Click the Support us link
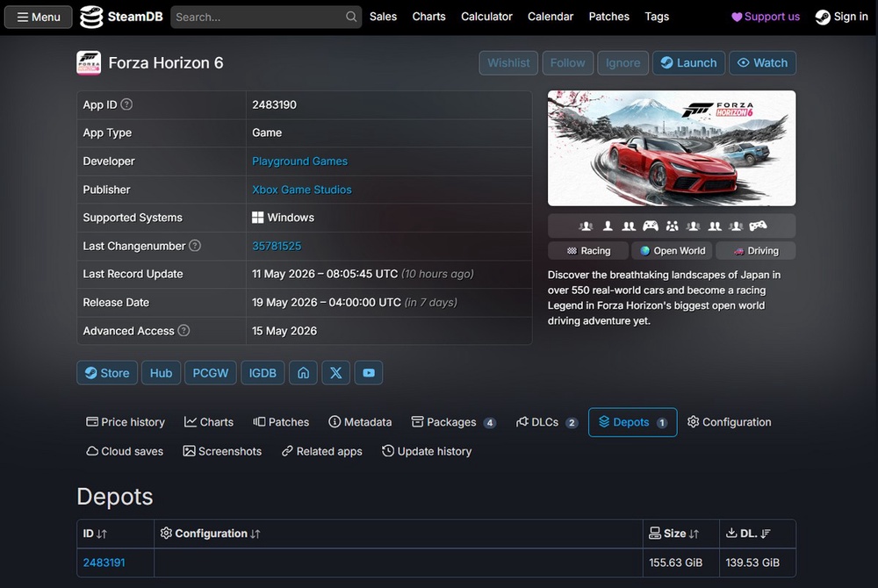The height and width of the screenshot is (588, 878). [766, 17]
